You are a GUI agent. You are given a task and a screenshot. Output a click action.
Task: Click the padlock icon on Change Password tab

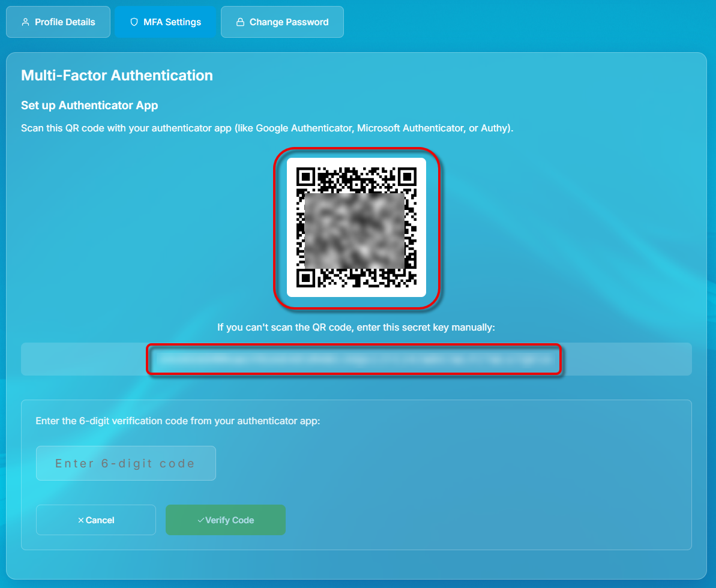click(x=240, y=22)
